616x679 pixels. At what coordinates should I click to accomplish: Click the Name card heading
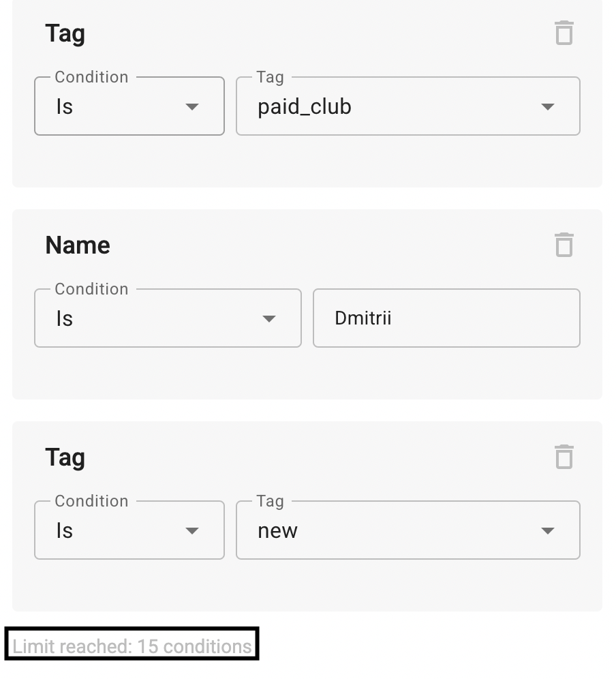coord(78,245)
